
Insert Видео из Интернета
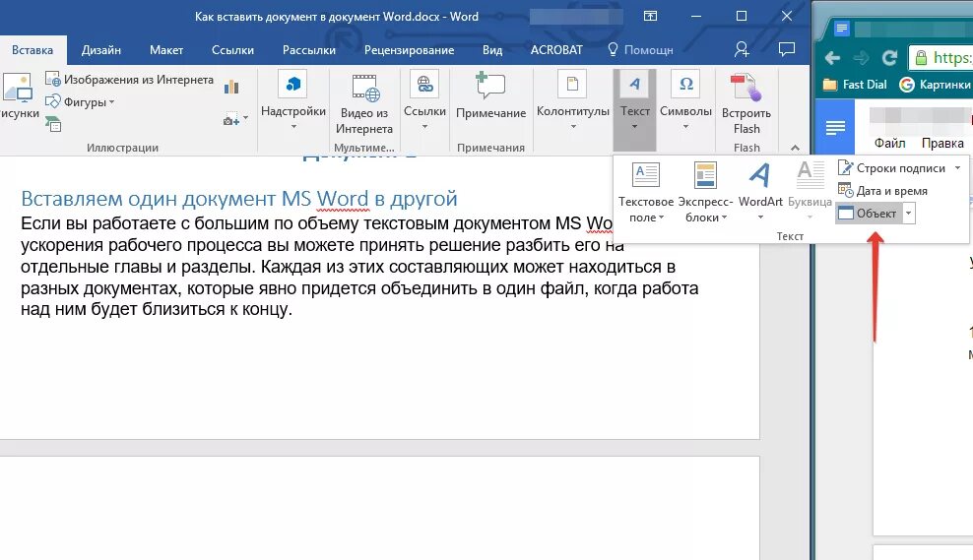coord(364,103)
